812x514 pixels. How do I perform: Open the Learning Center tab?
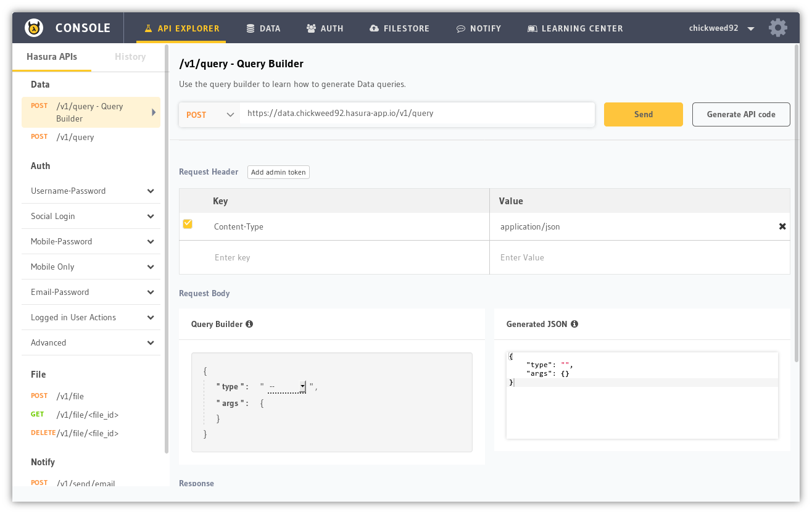[575, 28]
